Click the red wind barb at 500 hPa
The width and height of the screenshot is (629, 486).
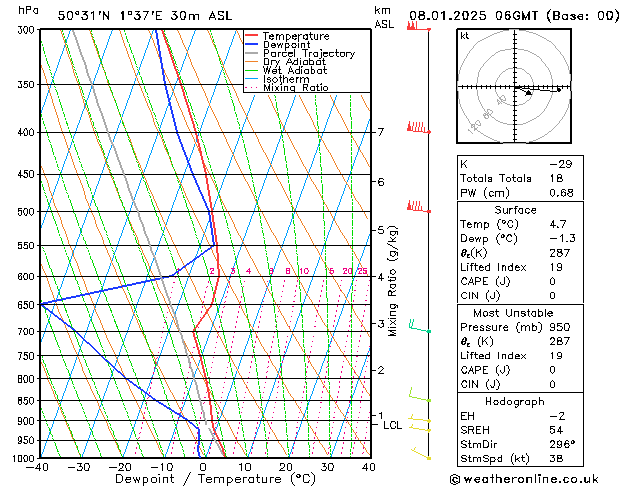(x=418, y=207)
